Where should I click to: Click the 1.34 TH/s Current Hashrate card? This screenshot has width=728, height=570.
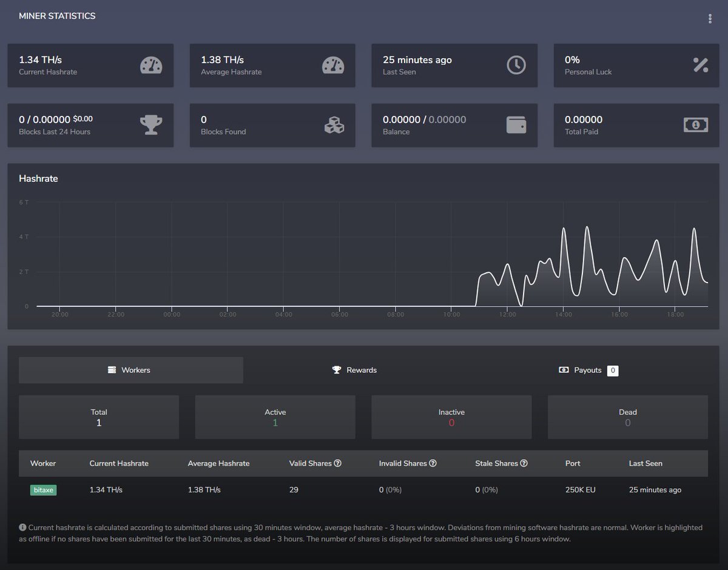tap(90, 65)
